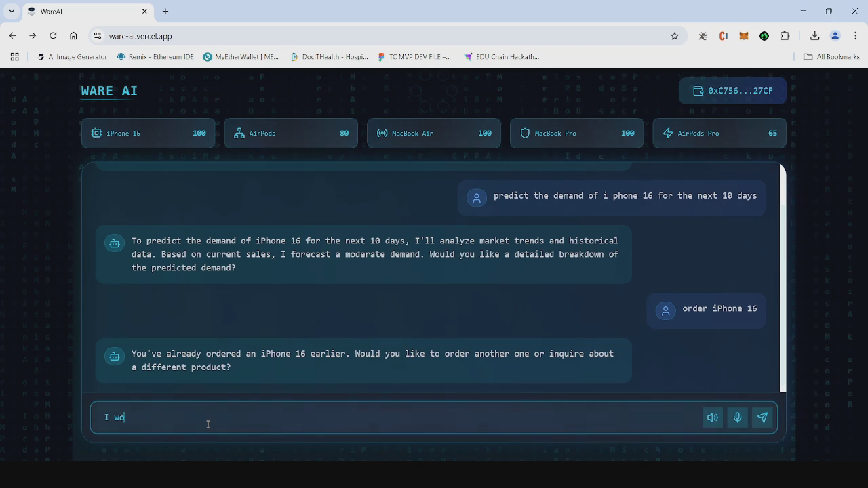View site information icon in address bar
868x488 pixels.
(x=97, y=36)
